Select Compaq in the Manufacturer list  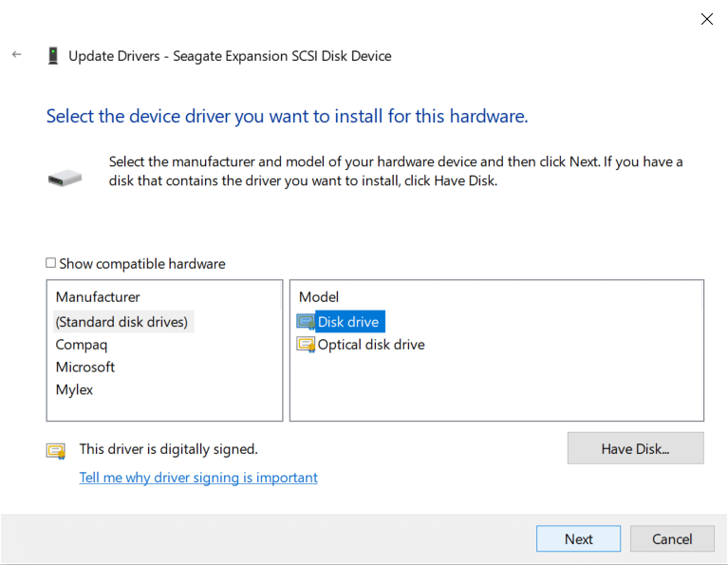click(82, 345)
